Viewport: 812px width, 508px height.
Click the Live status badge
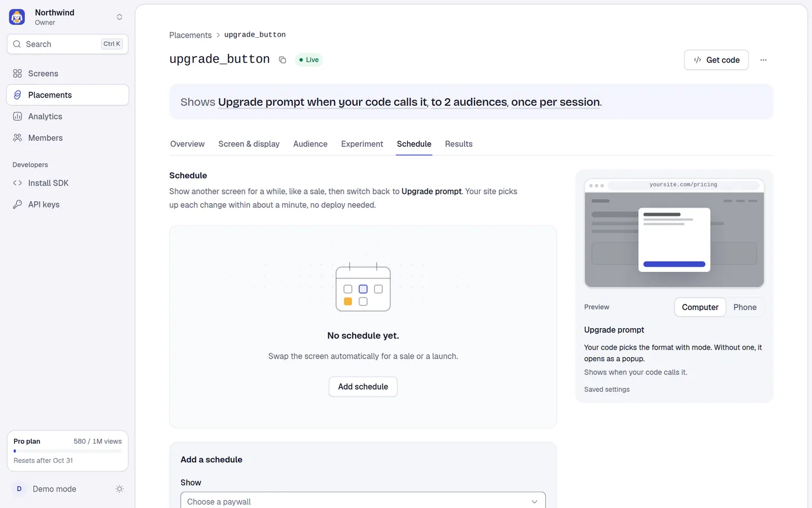point(309,60)
